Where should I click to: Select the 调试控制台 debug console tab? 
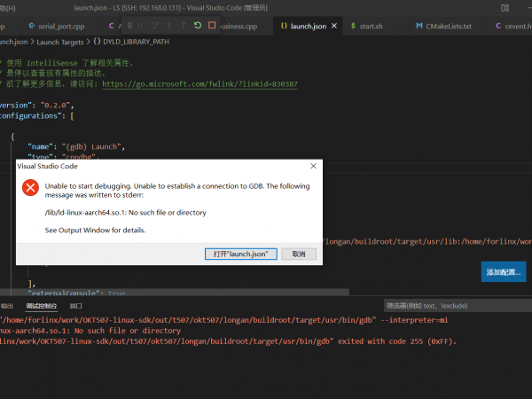pos(42,306)
